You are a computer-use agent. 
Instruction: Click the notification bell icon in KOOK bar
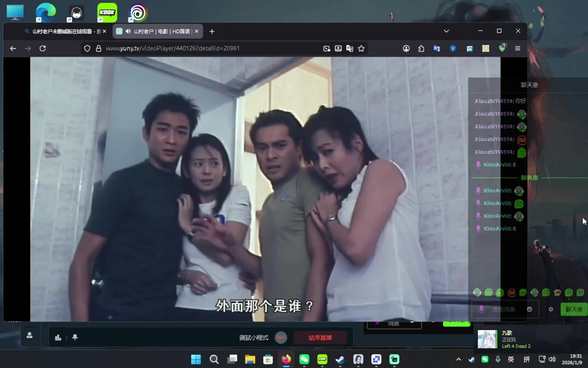click(x=75, y=337)
